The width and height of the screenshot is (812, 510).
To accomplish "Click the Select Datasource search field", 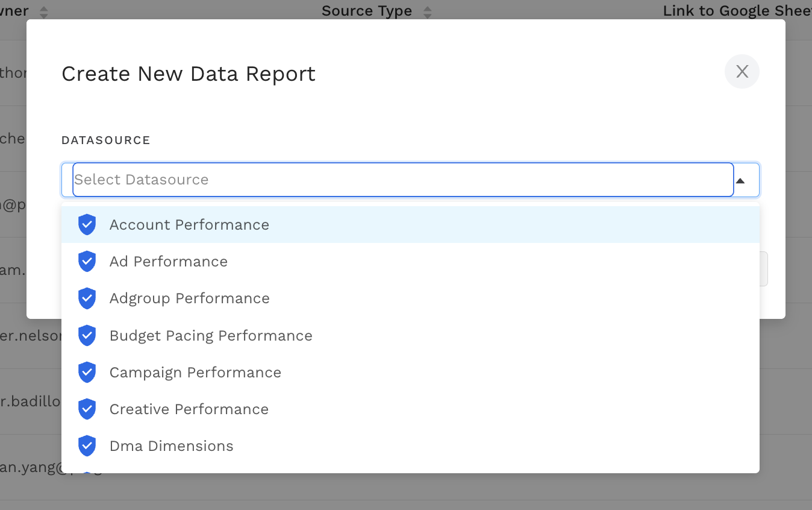I will 402,180.
